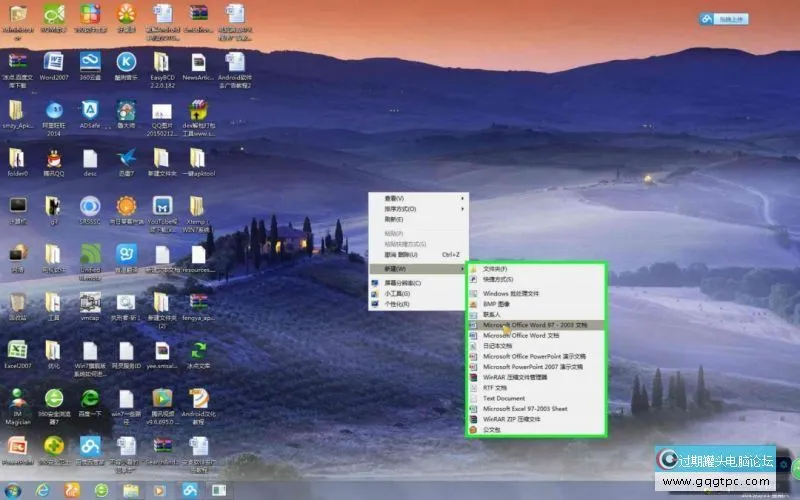Click the Baidu cloud taskbar icon
This screenshot has width=800, height=500.
[x=190, y=491]
